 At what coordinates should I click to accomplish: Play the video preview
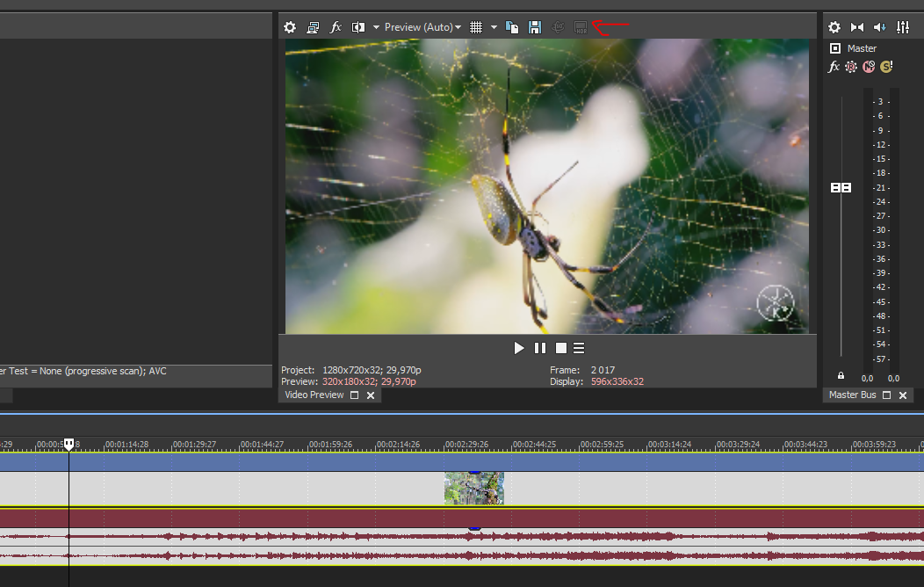click(518, 348)
